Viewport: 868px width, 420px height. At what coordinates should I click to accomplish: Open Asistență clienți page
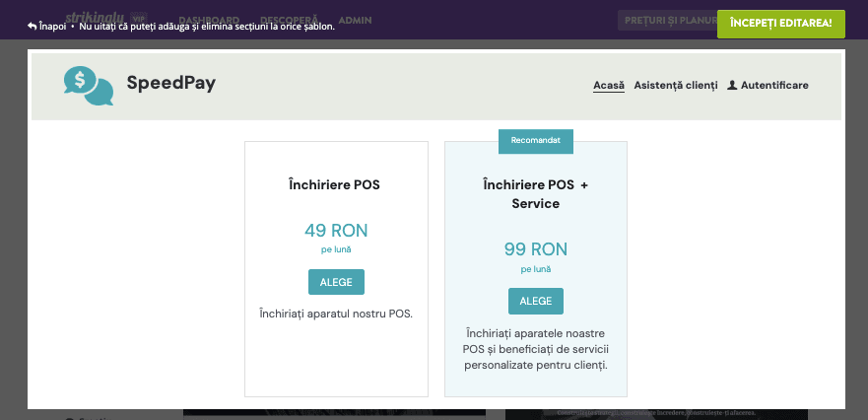(675, 86)
